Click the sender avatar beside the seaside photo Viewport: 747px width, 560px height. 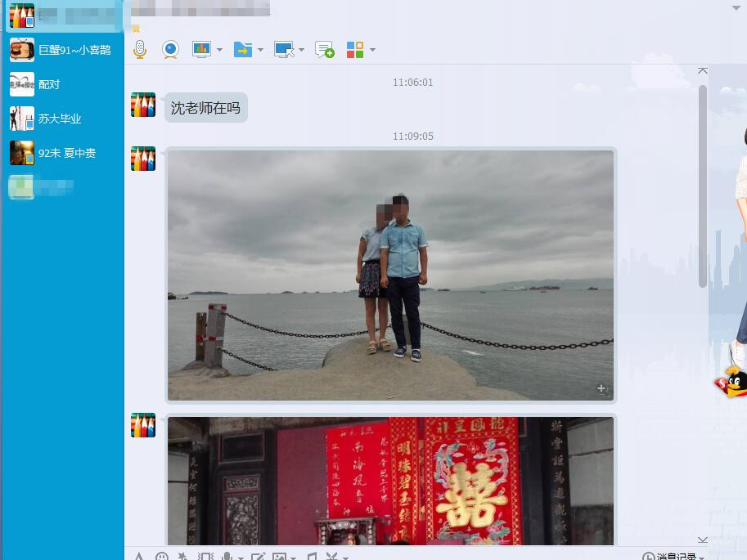click(x=143, y=159)
